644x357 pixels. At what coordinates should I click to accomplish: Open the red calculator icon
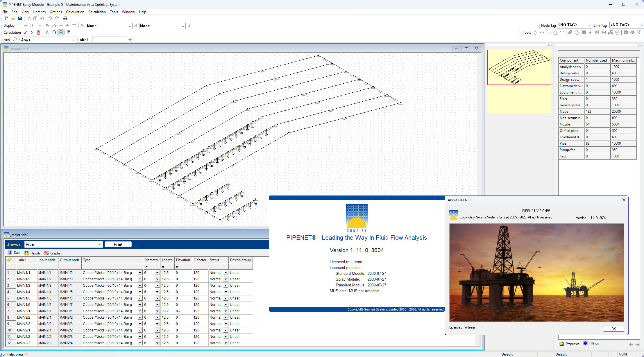(39, 33)
